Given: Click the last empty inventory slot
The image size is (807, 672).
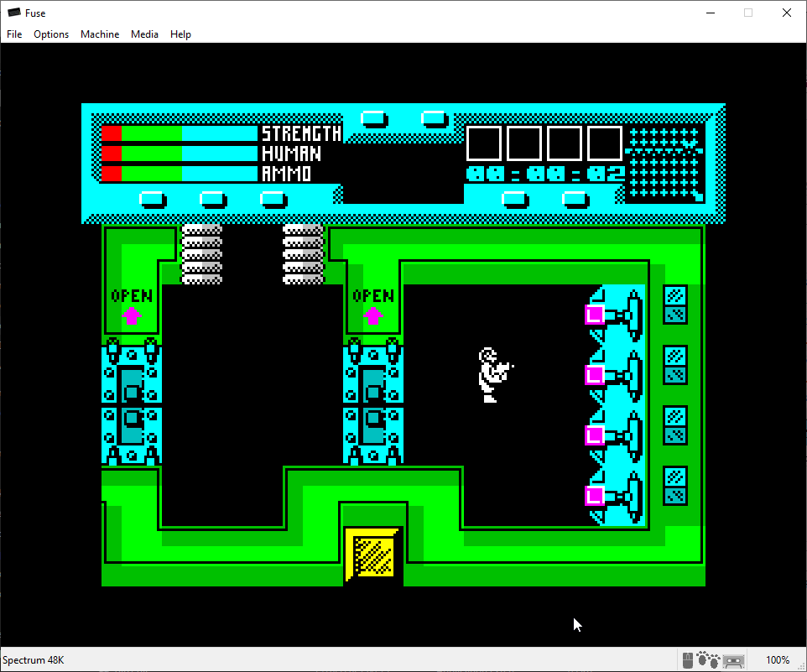Looking at the screenshot, I should point(605,143).
